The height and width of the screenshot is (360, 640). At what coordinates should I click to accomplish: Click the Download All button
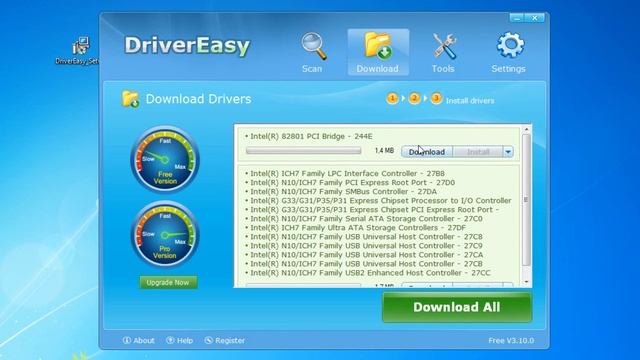pos(457,307)
